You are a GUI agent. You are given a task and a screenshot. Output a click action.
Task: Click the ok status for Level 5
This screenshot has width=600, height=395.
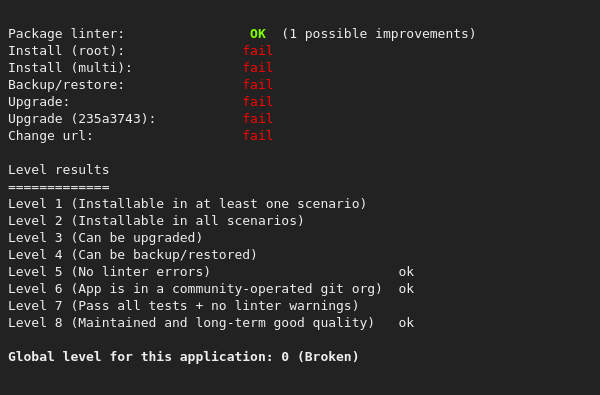pos(406,272)
